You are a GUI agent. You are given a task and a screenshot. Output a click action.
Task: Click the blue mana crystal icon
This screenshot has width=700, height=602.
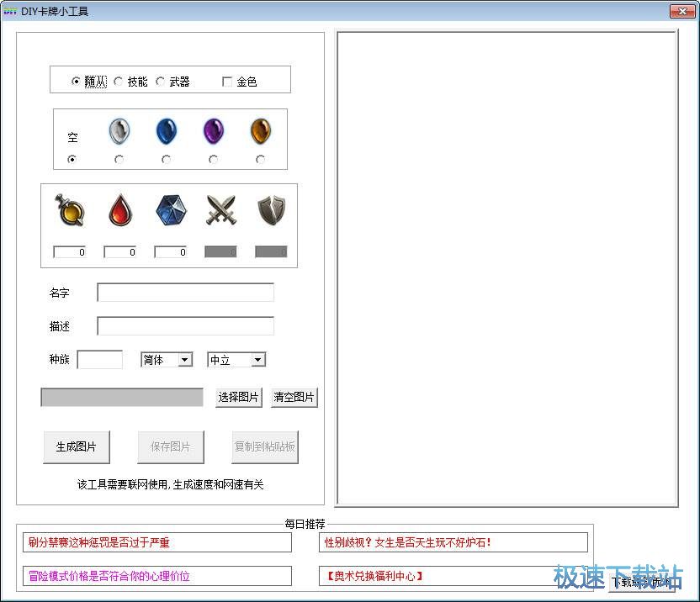pyautogui.click(x=171, y=210)
